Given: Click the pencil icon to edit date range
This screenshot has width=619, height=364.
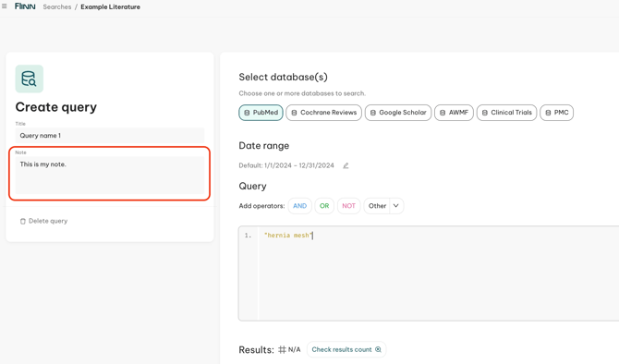Looking at the screenshot, I should (346, 165).
